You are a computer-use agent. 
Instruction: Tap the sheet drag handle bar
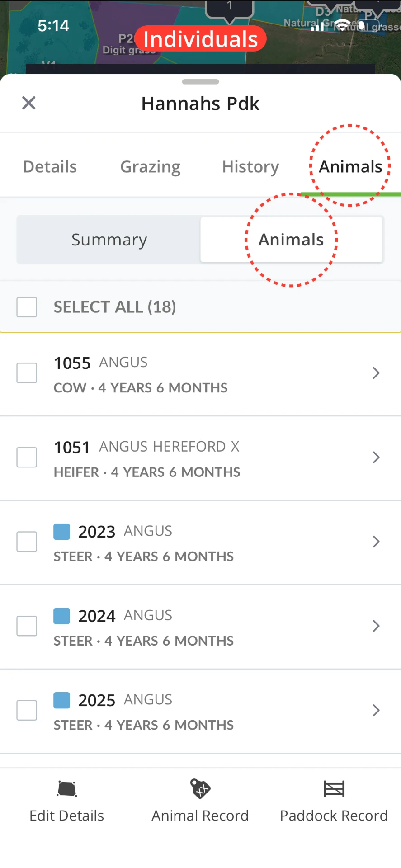click(x=200, y=82)
